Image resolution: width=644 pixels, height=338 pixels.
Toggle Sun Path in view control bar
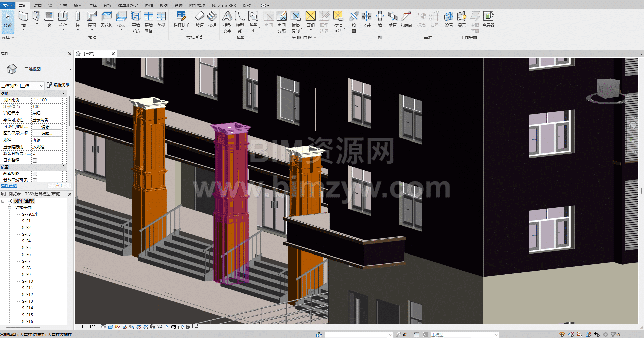pos(117,327)
